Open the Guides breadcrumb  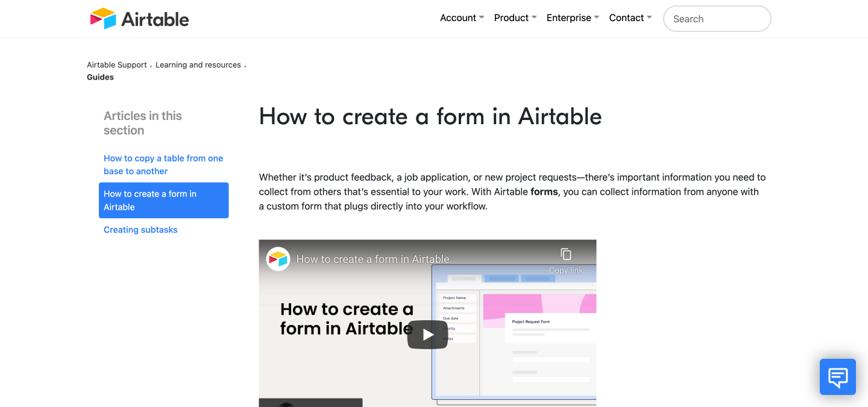coord(100,77)
